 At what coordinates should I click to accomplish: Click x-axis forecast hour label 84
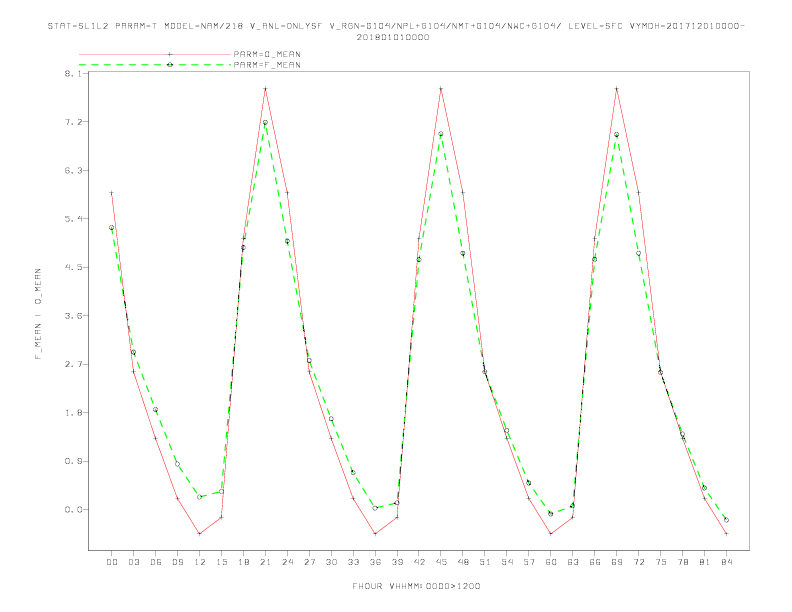(x=727, y=562)
